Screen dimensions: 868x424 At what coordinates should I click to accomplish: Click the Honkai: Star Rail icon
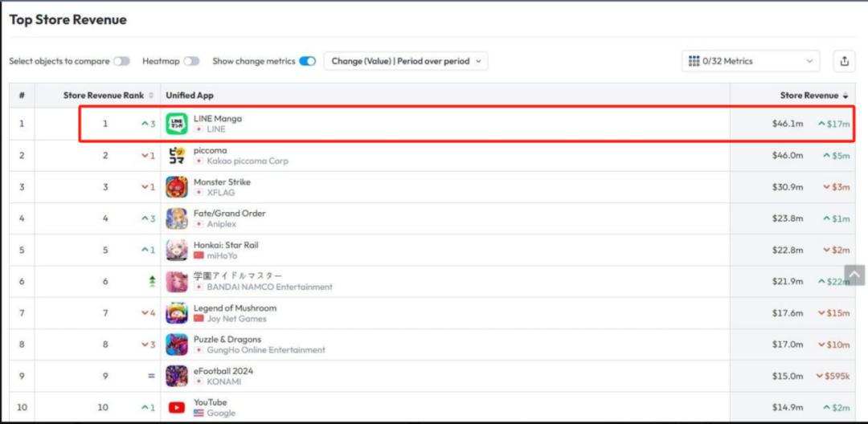(x=177, y=250)
